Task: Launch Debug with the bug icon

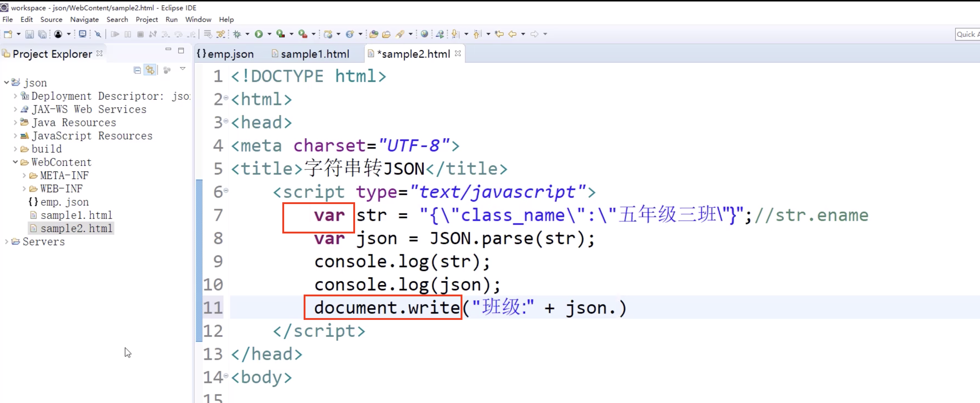Action: (x=237, y=34)
